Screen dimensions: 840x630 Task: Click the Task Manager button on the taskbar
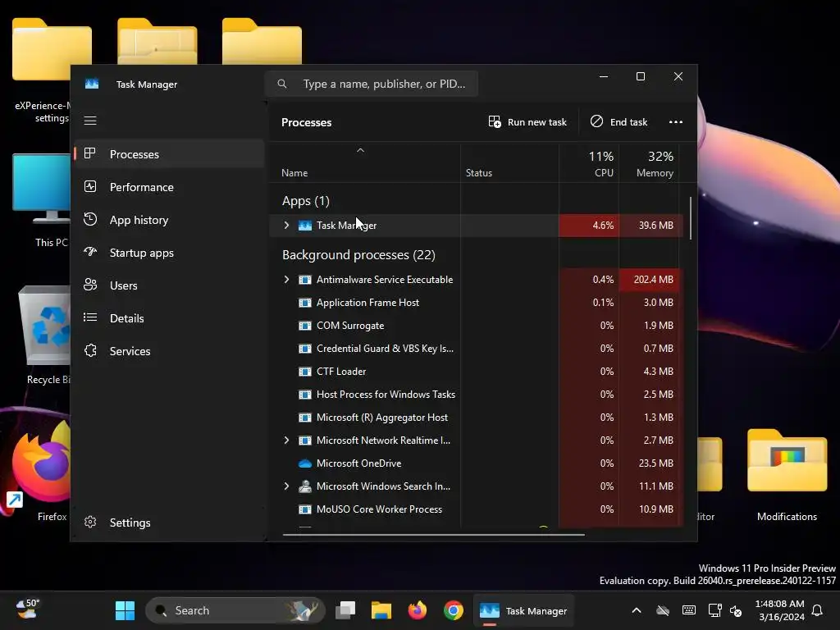pyautogui.click(x=523, y=610)
